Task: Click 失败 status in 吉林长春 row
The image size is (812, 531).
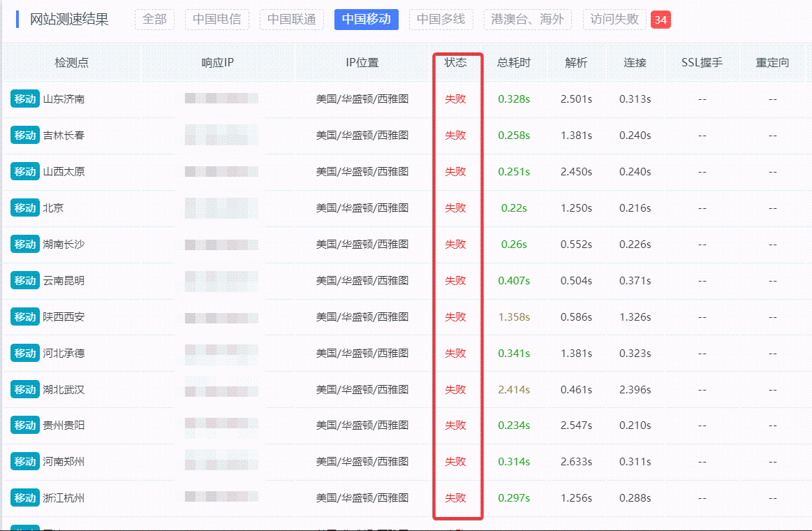Action: [x=455, y=136]
